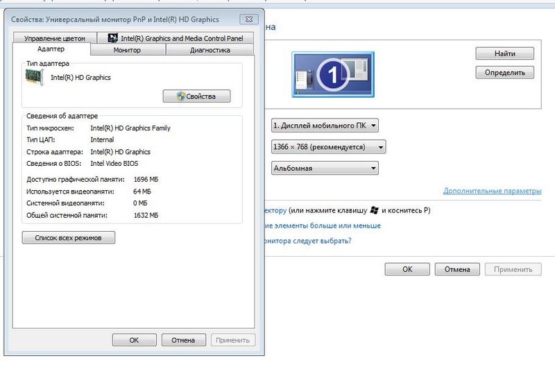The image size is (555, 392).
Task: Open the Монитор tab
Action: [x=127, y=50]
